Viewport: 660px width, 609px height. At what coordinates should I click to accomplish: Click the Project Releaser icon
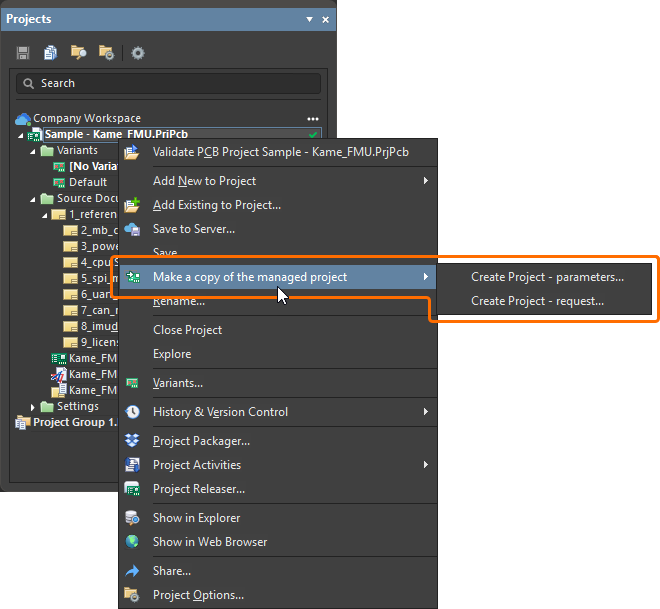tap(132, 489)
